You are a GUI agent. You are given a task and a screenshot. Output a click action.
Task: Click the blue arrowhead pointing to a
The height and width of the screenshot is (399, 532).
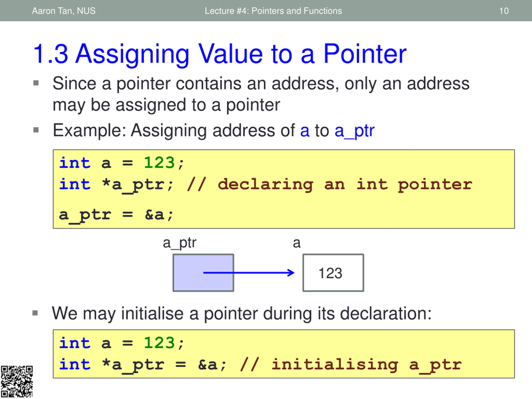pos(292,272)
